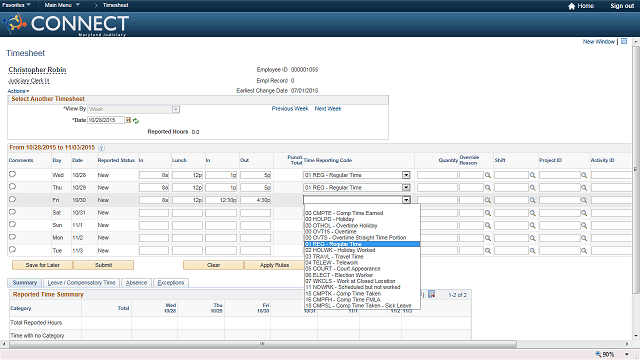Click the grid icon next to New Window
Image resolution: width=640 pixels, height=360 pixels.
[624, 41]
